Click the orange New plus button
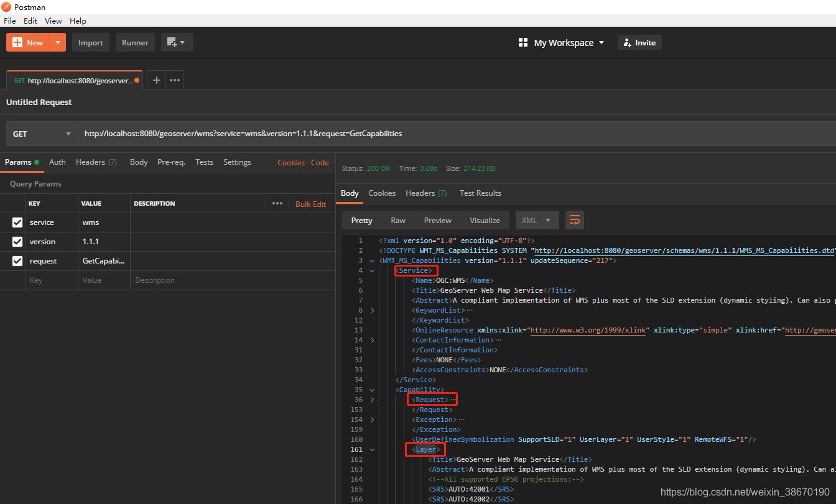 tap(28, 43)
